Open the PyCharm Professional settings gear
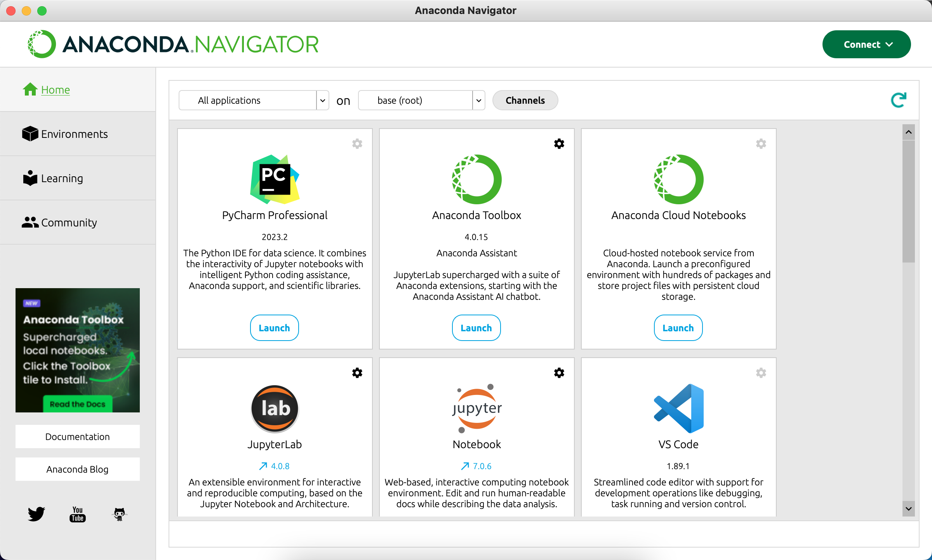 click(357, 144)
